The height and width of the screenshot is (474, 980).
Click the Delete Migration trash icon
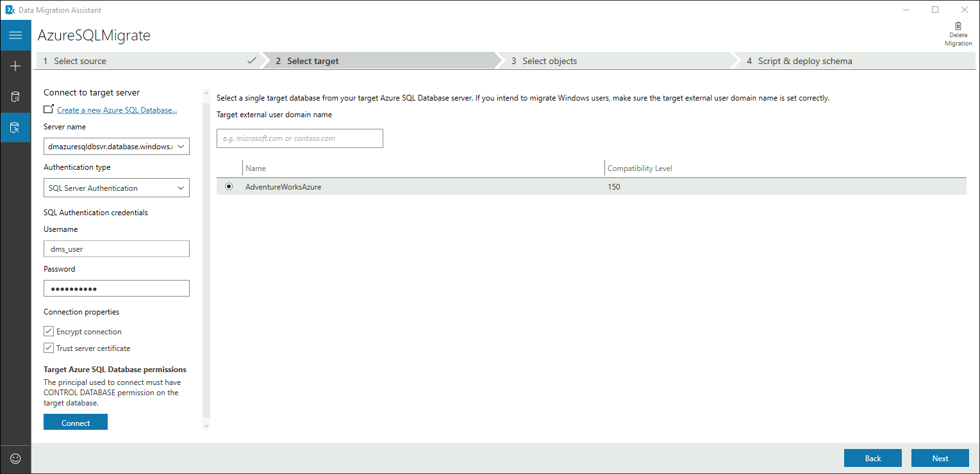[x=958, y=26]
